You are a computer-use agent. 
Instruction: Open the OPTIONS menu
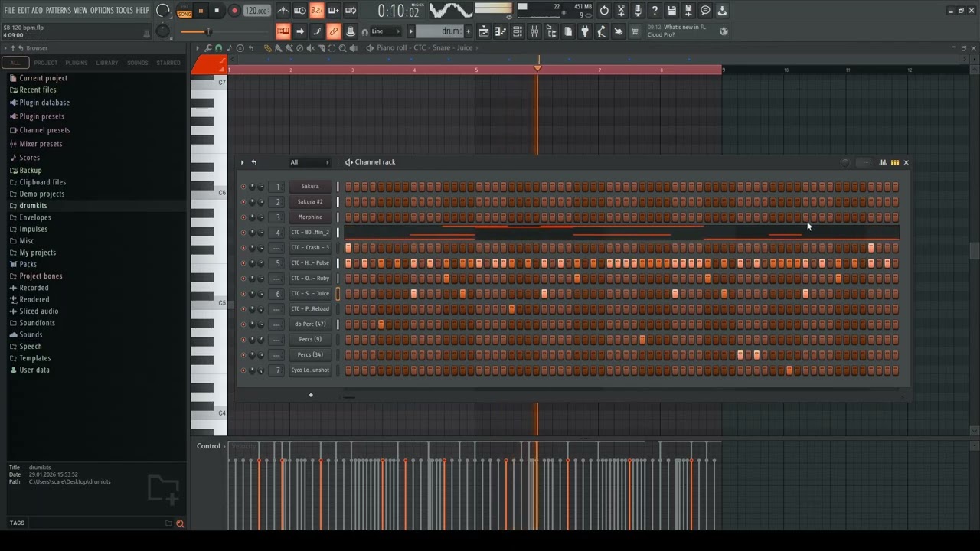tap(102, 11)
